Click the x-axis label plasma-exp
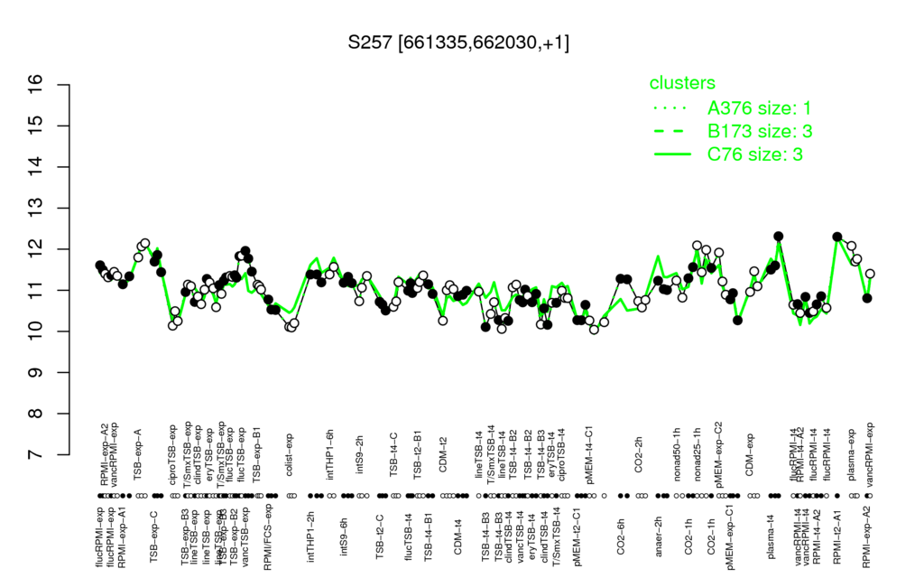Viewport: 924px width, 578px height. 851,456
